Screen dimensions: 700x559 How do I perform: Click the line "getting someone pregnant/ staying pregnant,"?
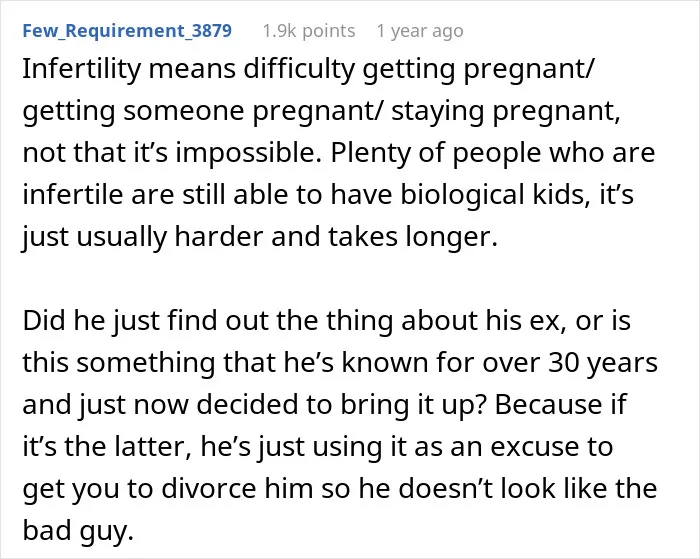(321, 111)
